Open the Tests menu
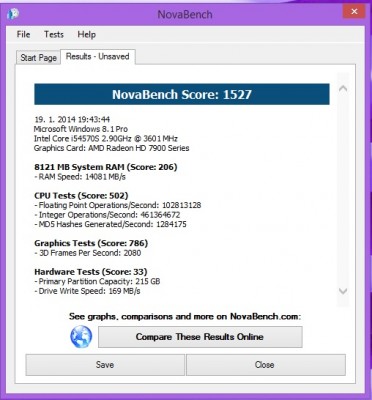Screen dimensions: 372x400 click(x=54, y=34)
